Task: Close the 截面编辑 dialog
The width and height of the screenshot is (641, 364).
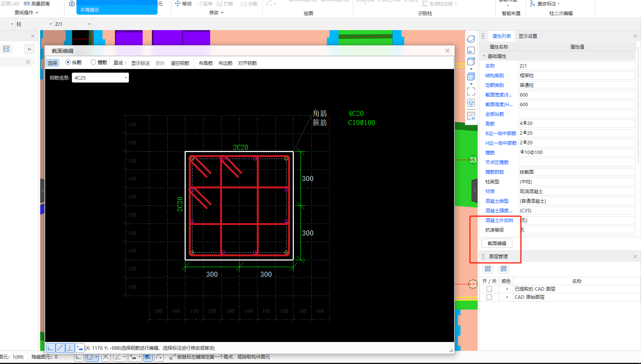Action: coord(447,51)
